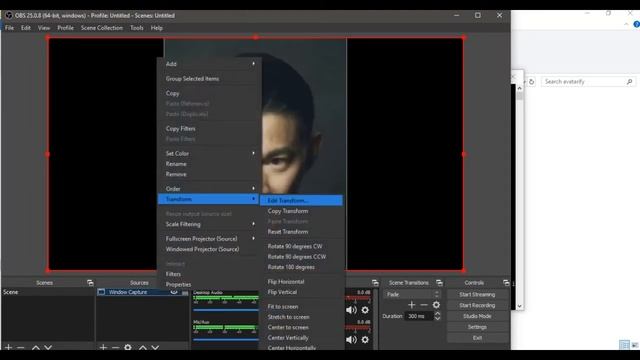Toggle visibility eye of Window Capture source
The height and width of the screenshot is (360, 640).
click(174, 292)
